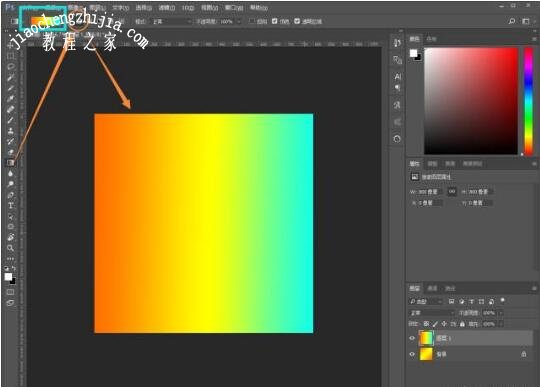This screenshot has height=387, width=540.
Task: Open the layer filter kind (类型) dropdown
Action: point(426,302)
